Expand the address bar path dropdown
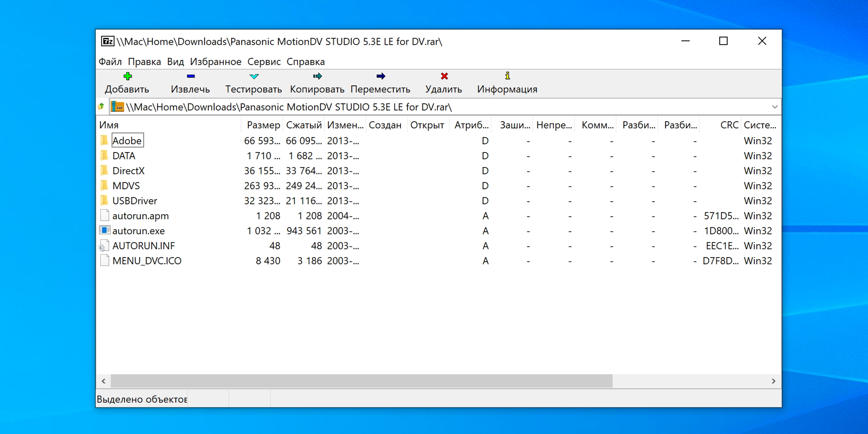 tap(775, 107)
